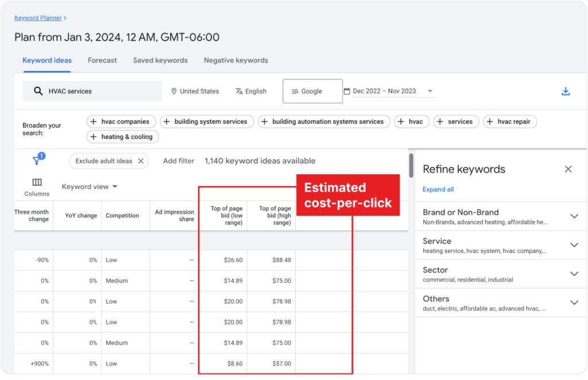
Task: Add building automation systems services suggestion
Action: [324, 122]
